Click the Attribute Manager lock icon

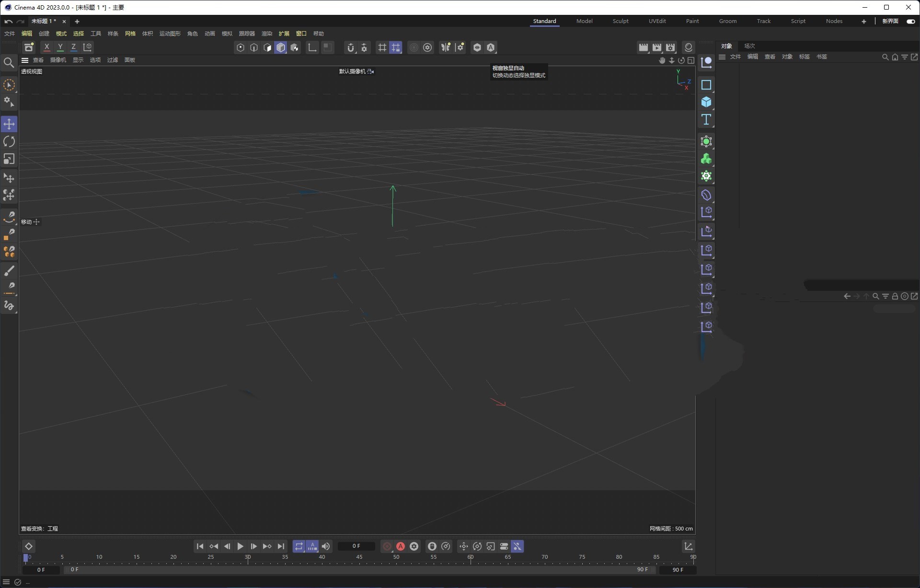tap(895, 296)
